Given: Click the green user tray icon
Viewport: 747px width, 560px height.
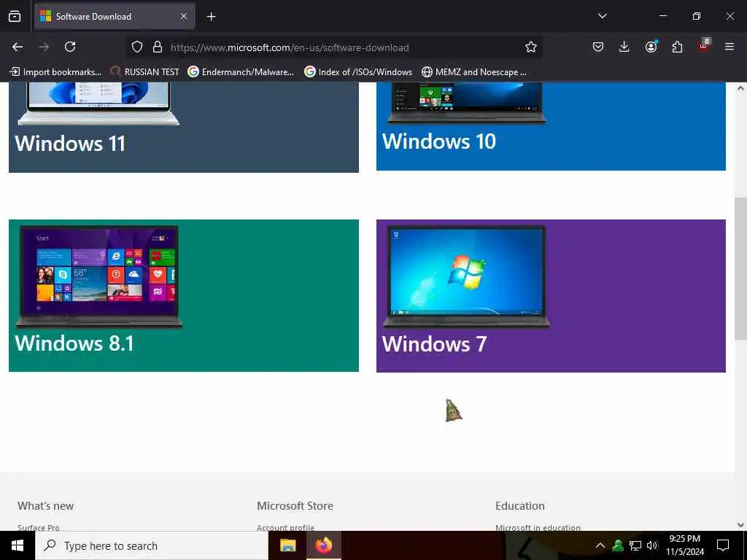Looking at the screenshot, I should pyautogui.click(x=618, y=545).
